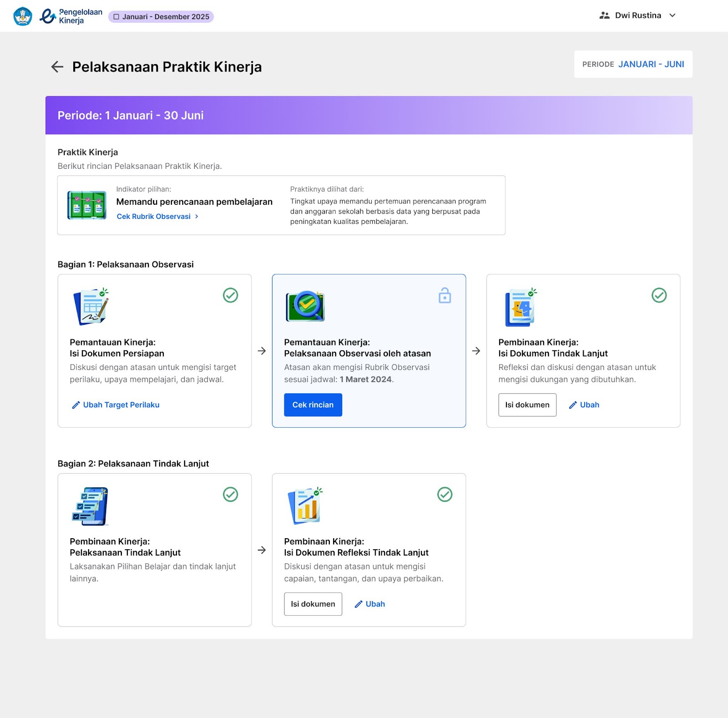The width and height of the screenshot is (728, 718).
Task: Click the Periode: 1 Januari - 30 Juni banner
Action: click(x=369, y=115)
